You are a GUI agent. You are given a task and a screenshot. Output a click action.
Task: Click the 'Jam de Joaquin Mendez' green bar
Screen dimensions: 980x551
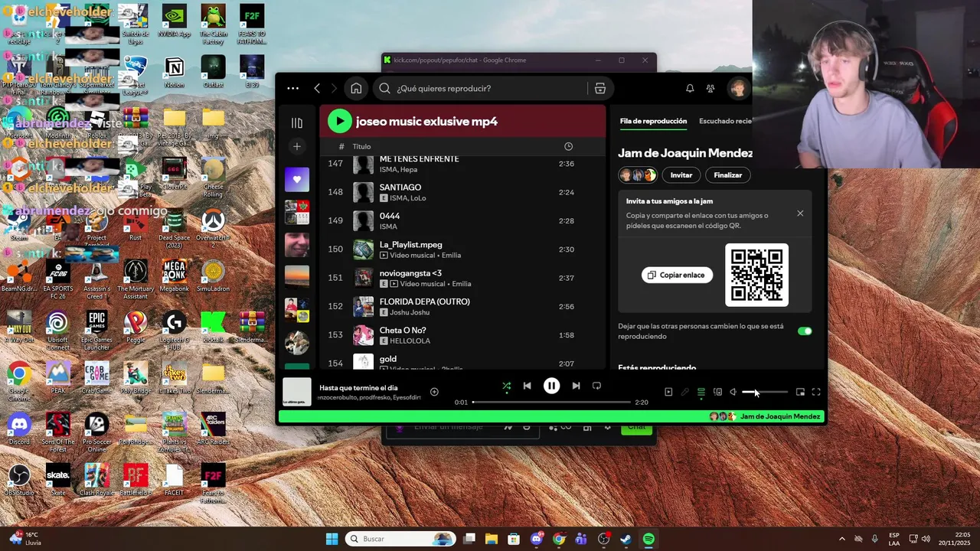(x=550, y=416)
